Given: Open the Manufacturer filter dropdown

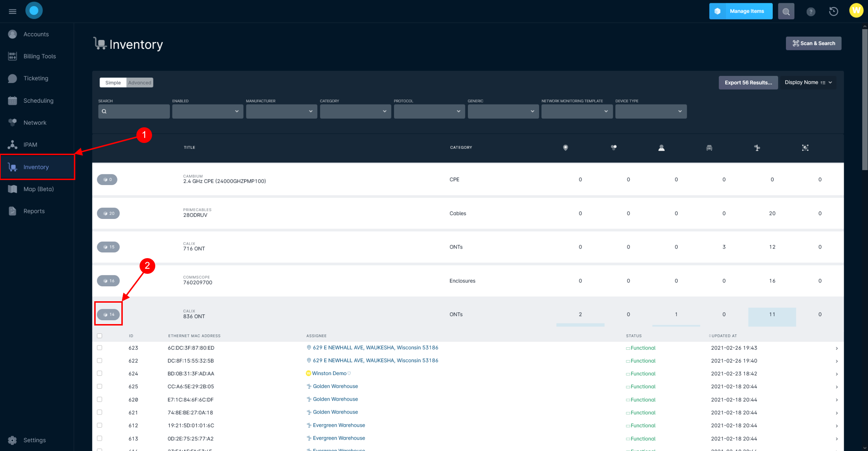Looking at the screenshot, I should [281, 111].
